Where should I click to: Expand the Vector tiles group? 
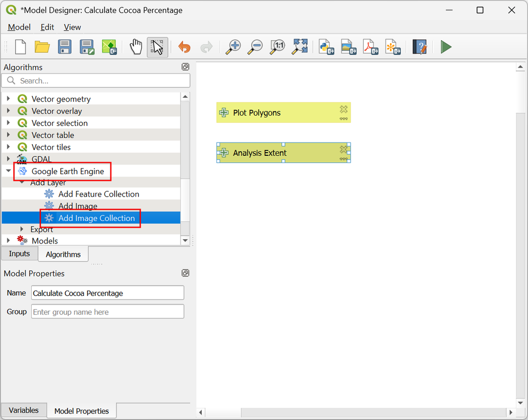point(8,147)
